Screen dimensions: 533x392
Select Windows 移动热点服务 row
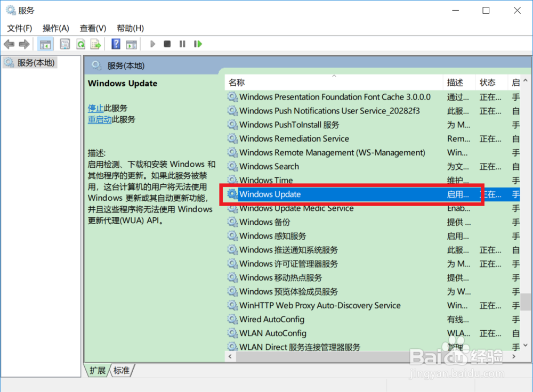pyautogui.click(x=373, y=278)
